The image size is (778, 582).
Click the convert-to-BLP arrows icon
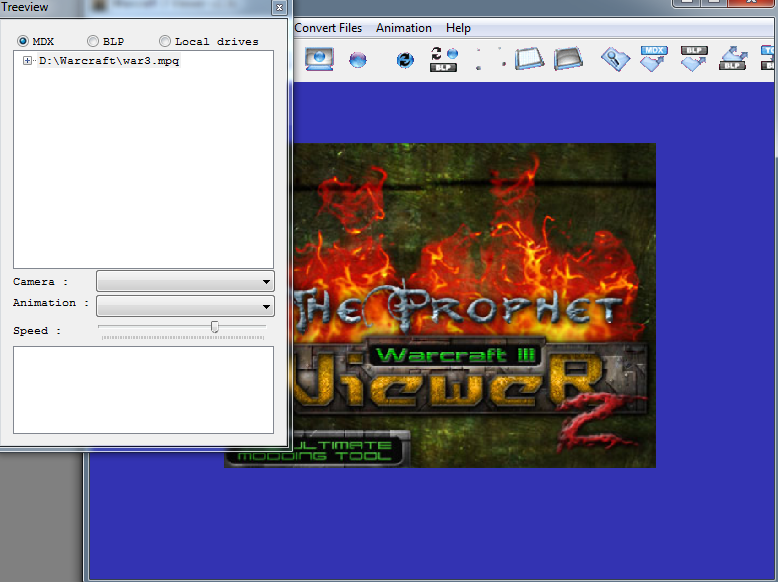pyautogui.click(x=733, y=59)
